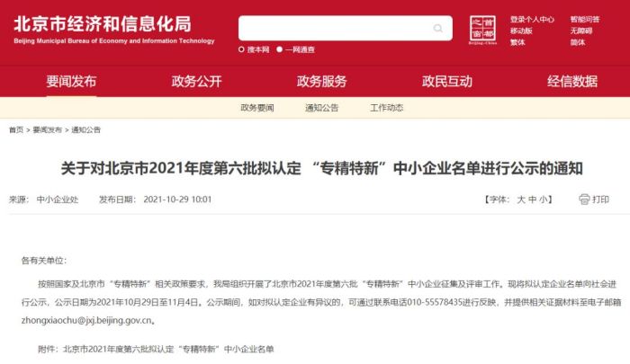The image size is (630, 364).
Task: Open 通知公告 sub-navigation link
Action: click(x=322, y=108)
